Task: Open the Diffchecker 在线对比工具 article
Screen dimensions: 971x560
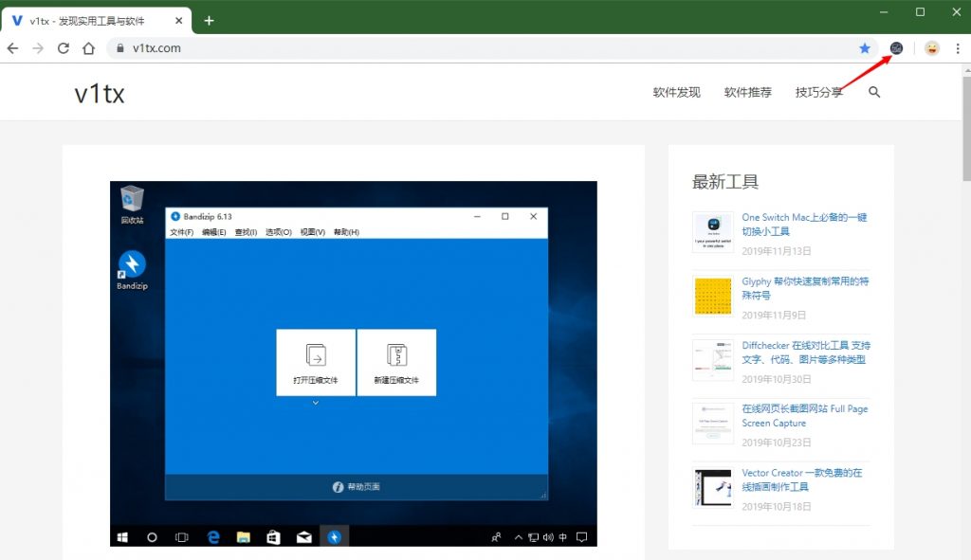Action: click(806, 352)
